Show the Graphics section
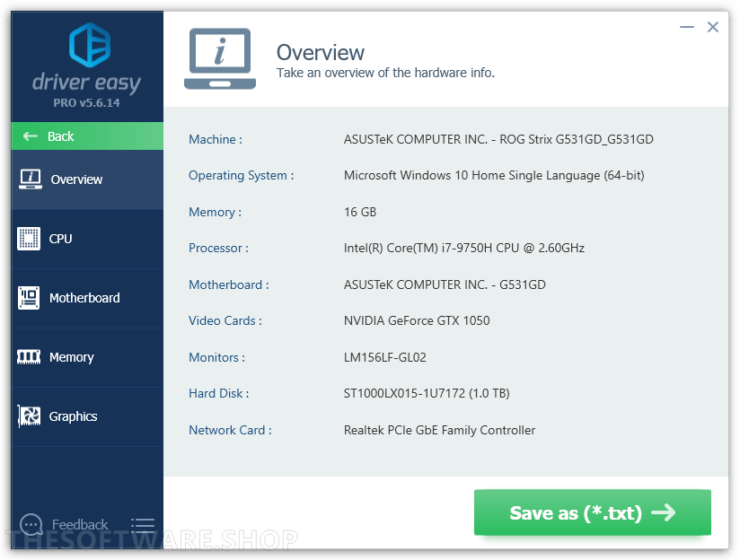The height and width of the screenshot is (560, 740). [87, 416]
